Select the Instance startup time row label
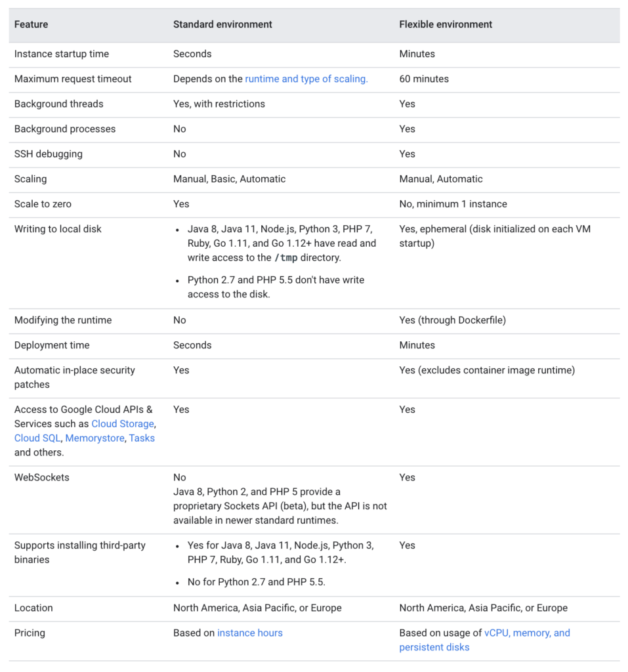Image resolution: width=628 pixels, height=672 pixels. click(x=62, y=54)
